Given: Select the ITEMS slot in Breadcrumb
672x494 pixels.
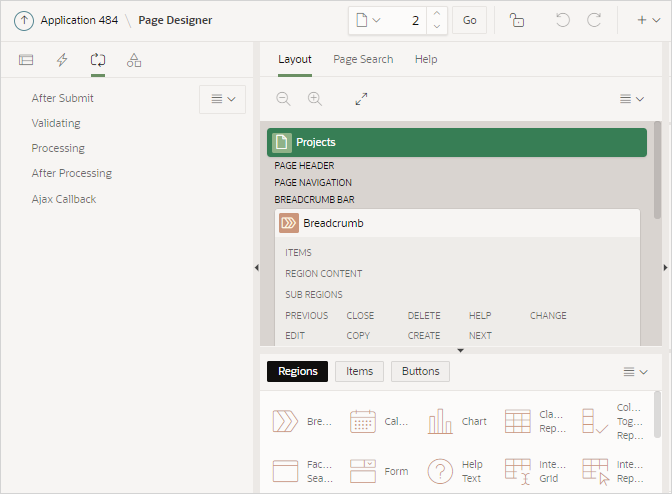Looking at the screenshot, I should pos(298,253).
